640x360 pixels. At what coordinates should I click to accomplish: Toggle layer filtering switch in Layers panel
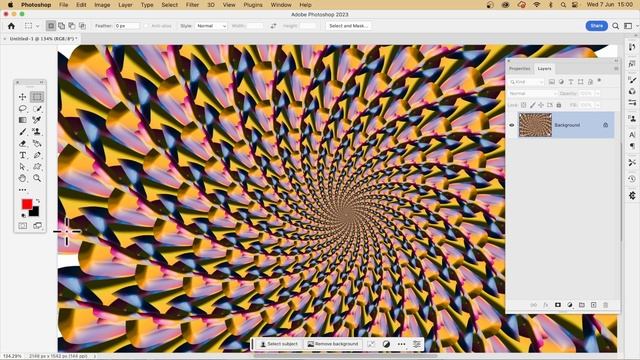coord(600,81)
